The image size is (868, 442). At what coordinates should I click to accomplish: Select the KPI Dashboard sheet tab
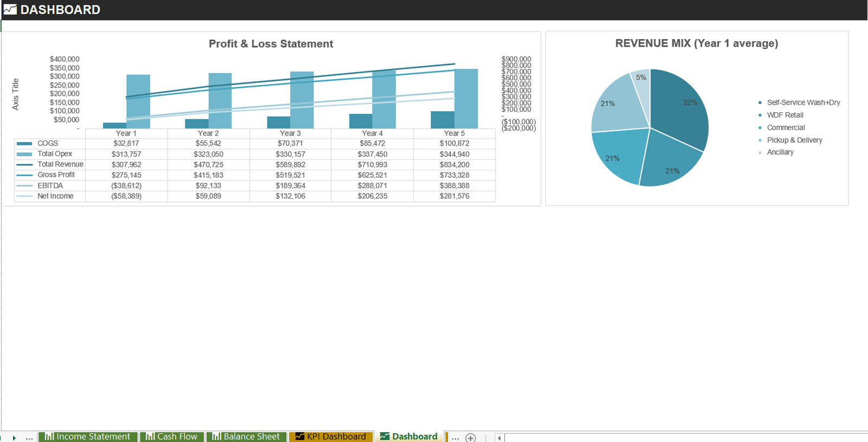tap(331, 437)
